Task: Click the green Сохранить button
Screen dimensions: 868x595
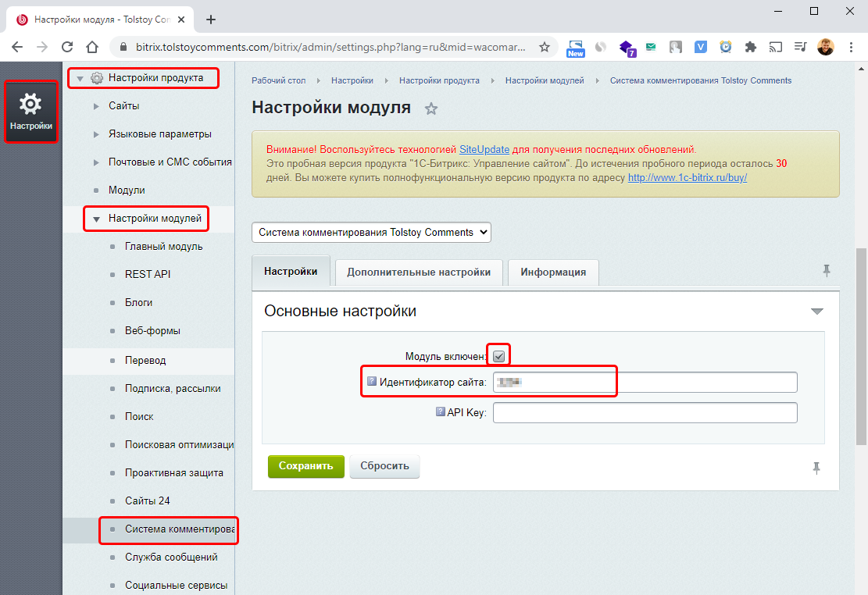Action: click(x=306, y=466)
